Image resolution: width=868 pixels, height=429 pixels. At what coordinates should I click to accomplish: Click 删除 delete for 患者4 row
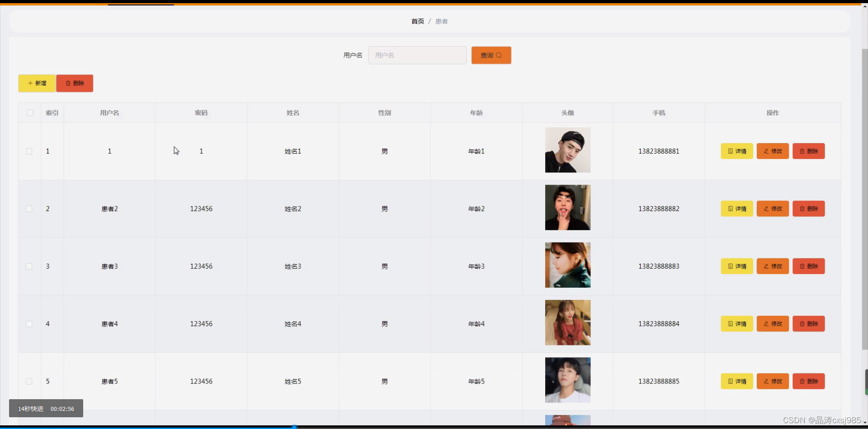808,324
